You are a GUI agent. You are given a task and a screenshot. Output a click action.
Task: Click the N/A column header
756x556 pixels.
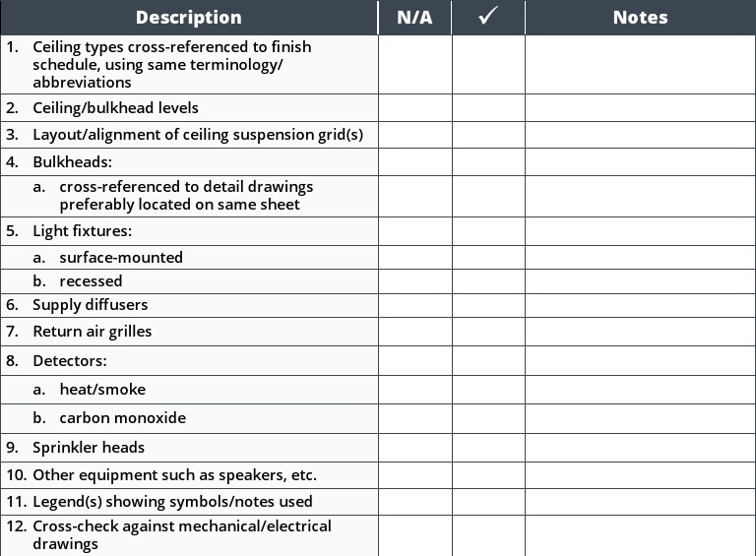click(414, 18)
